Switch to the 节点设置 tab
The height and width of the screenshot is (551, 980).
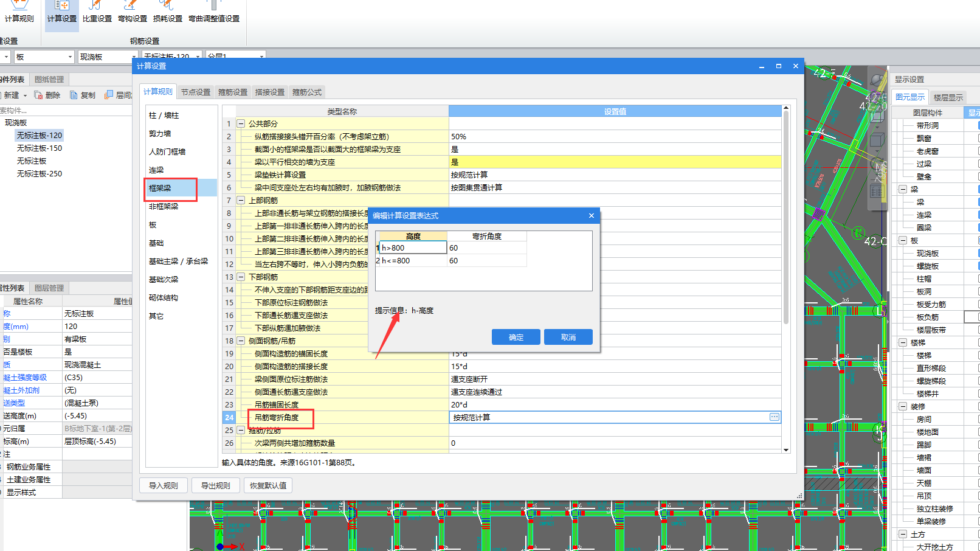pyautogui.click(x=196, y=92)
